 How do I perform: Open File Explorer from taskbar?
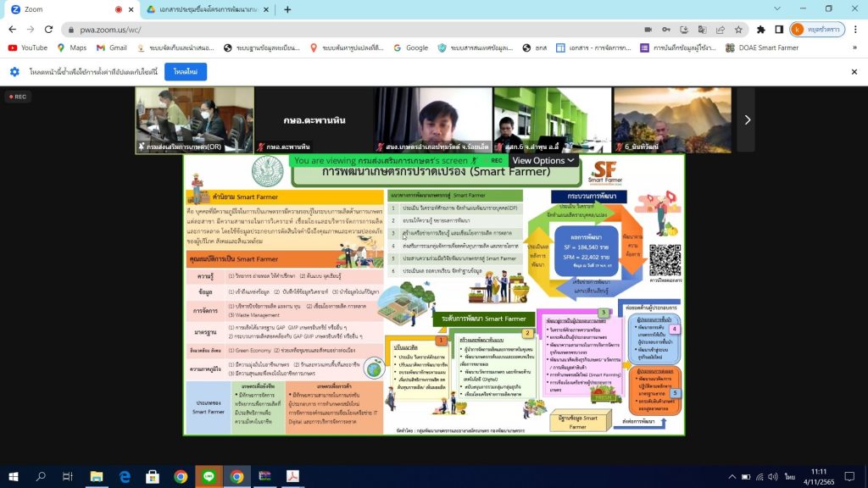pos(96,476)
